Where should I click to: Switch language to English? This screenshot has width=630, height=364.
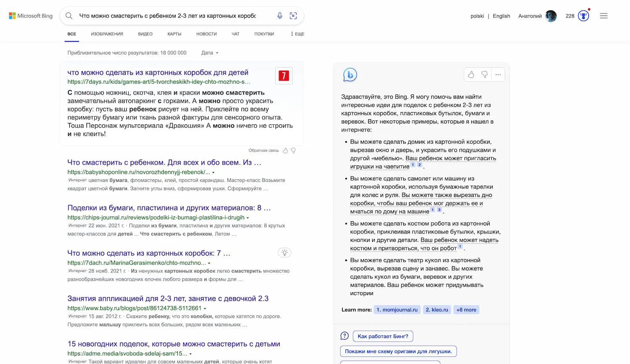pyautogui.click(x=501, y=16)
